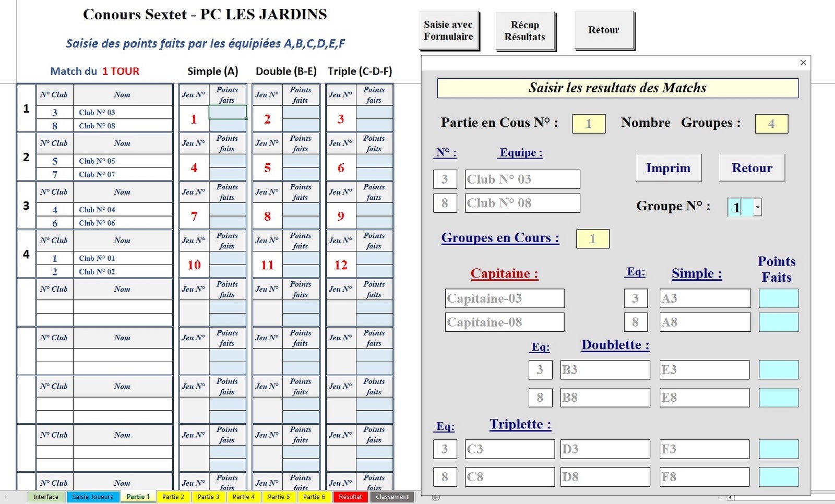The width and height of the screenshot is (835, 504).
Task: Open the Partie 5 sheet tab
Action: click(279, 497)
